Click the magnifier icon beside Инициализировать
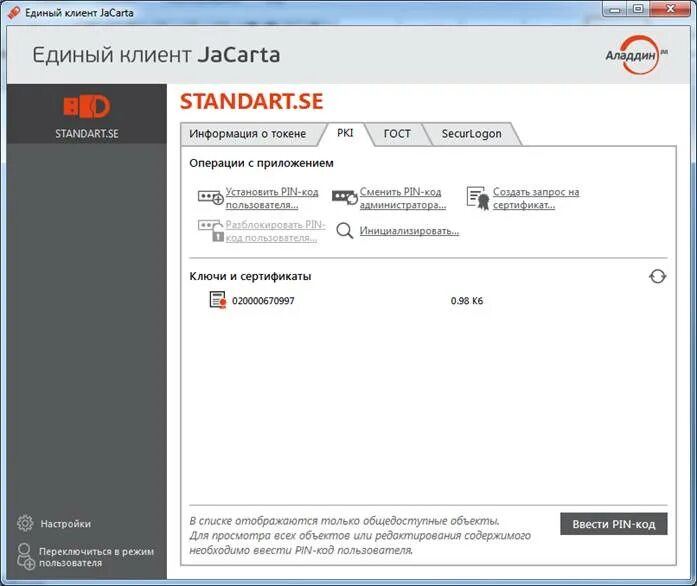Screen dimensions: 697x586 coord(344,231)
